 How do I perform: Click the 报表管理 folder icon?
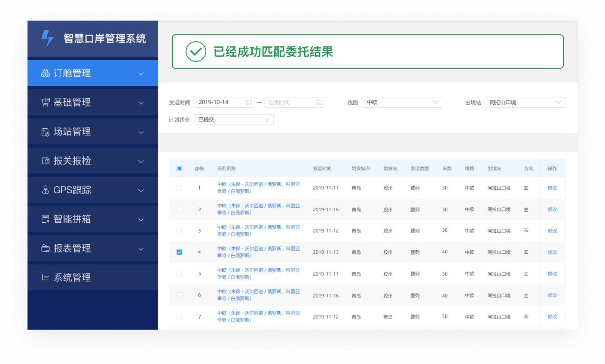click(x=46, y=249)
